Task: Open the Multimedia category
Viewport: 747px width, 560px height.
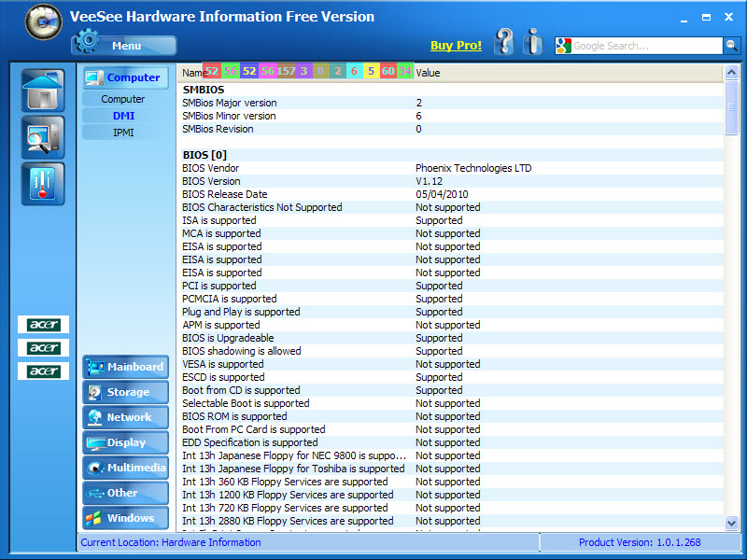Action: pyautogui.click(x=125, y=468)
